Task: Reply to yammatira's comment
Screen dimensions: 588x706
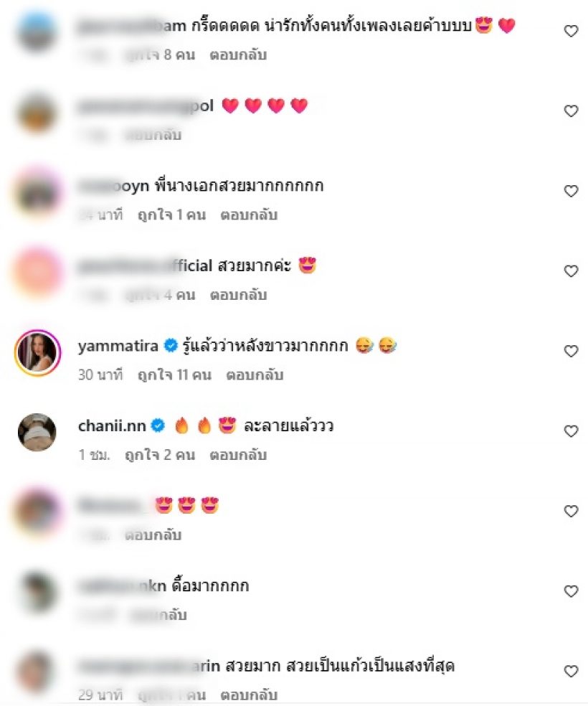Action: (x=255, y=375)
